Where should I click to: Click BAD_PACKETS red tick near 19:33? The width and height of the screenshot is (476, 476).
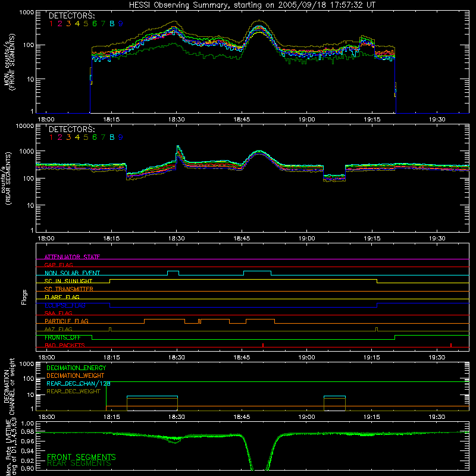coord(451,345)
